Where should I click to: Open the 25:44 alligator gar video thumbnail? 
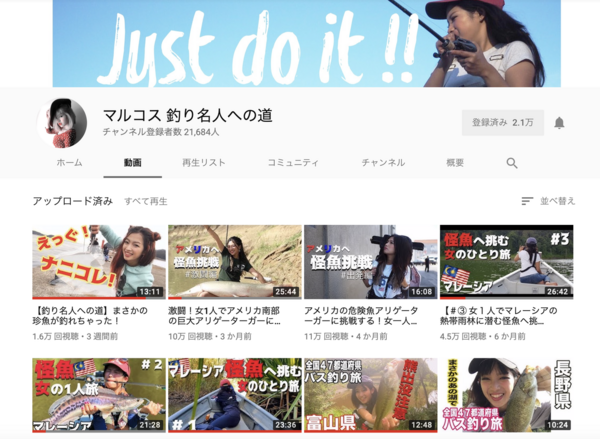coord(235,262)
